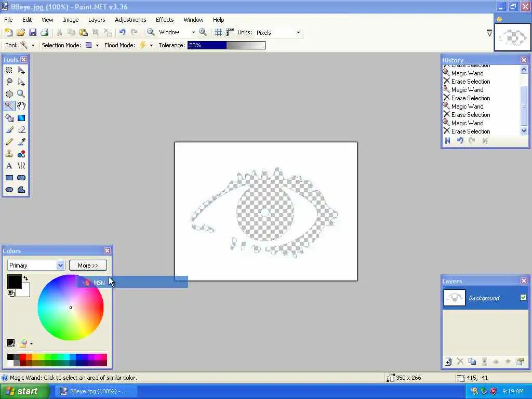The height and width of the screenshot is (399, 532).
Task: Select the Eraser tool
Action: [21, 130]
